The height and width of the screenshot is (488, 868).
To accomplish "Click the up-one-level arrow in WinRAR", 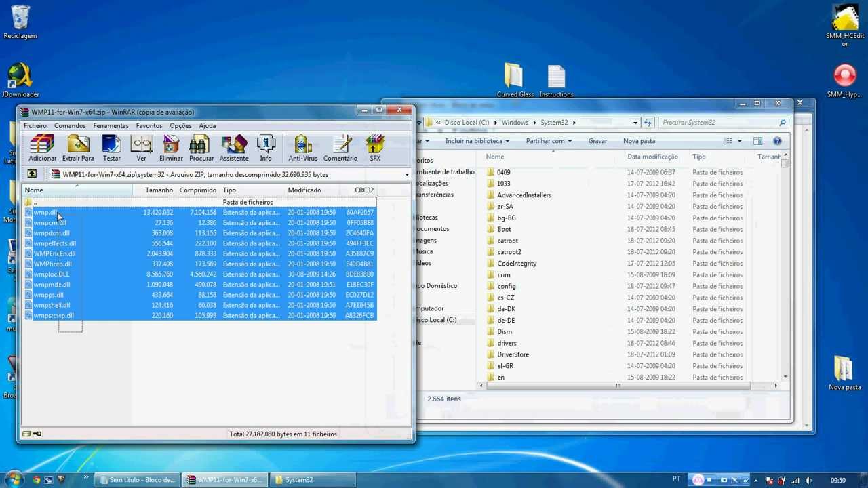I will [x=32, y=174].
